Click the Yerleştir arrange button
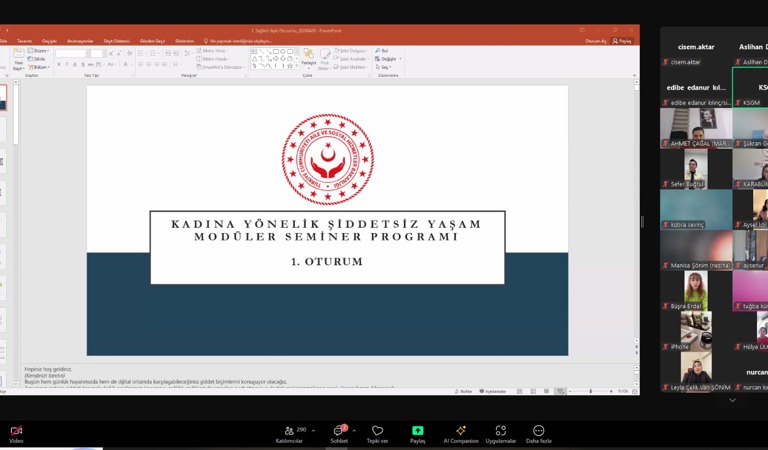Screen dimensions: 768x450 [309, 60]
